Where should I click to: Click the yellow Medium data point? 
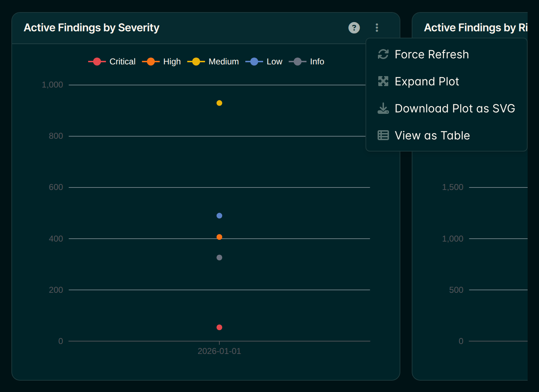pyautogui.click(x=219, y=103)
